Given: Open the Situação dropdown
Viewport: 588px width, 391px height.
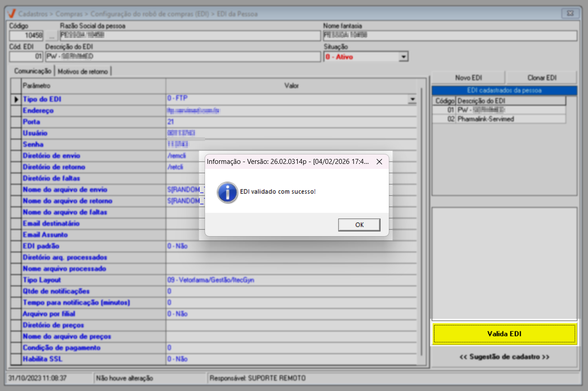Looking at the screenshot, I should point(403,57).
